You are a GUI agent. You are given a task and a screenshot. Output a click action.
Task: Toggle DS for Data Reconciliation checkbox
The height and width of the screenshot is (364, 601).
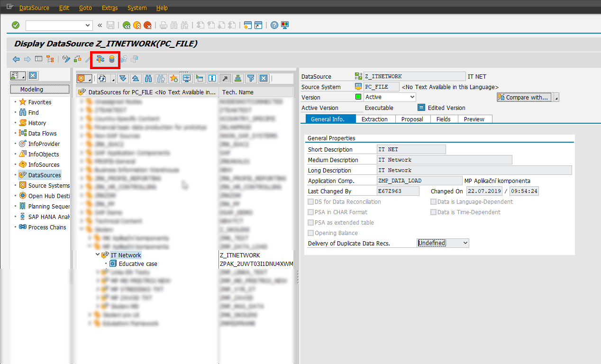(x=311, y=202)
